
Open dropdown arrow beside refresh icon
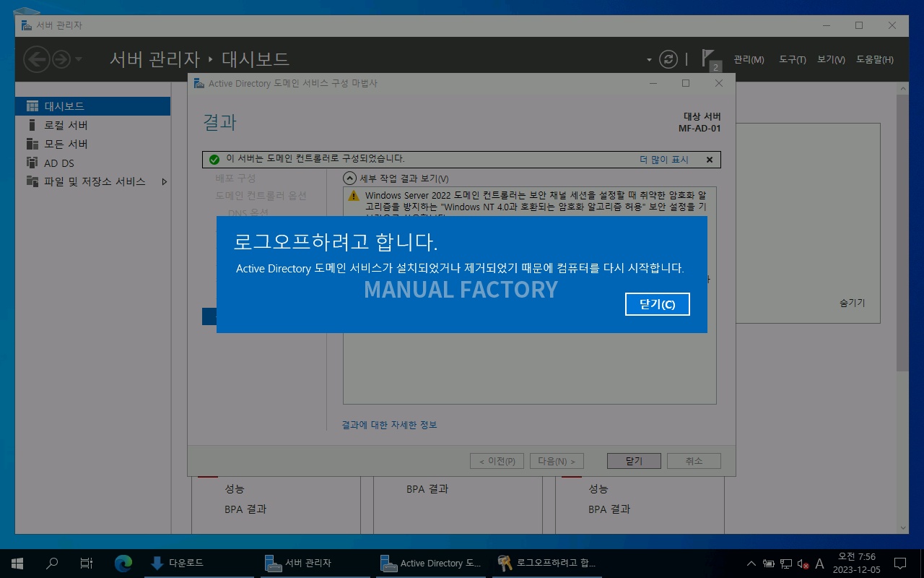tap(649, 60)
